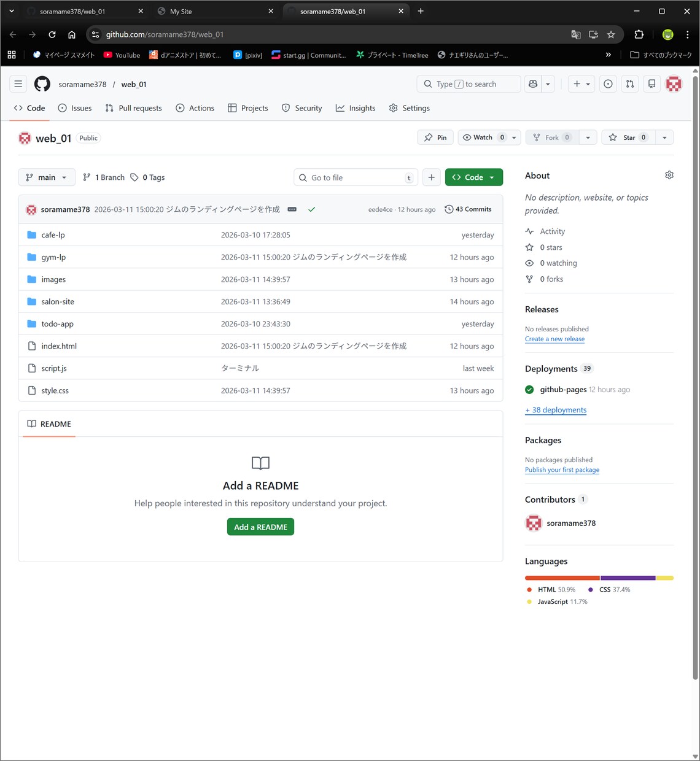Open the All Bookmarks folder

[661, 55]
